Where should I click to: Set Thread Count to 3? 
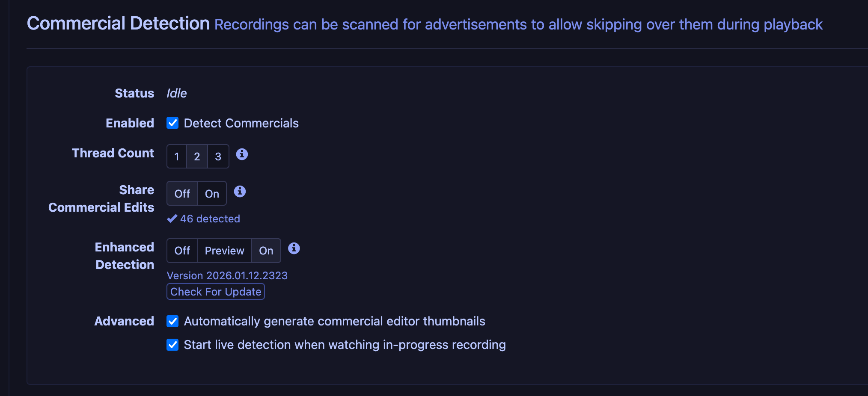coord(218,157)
